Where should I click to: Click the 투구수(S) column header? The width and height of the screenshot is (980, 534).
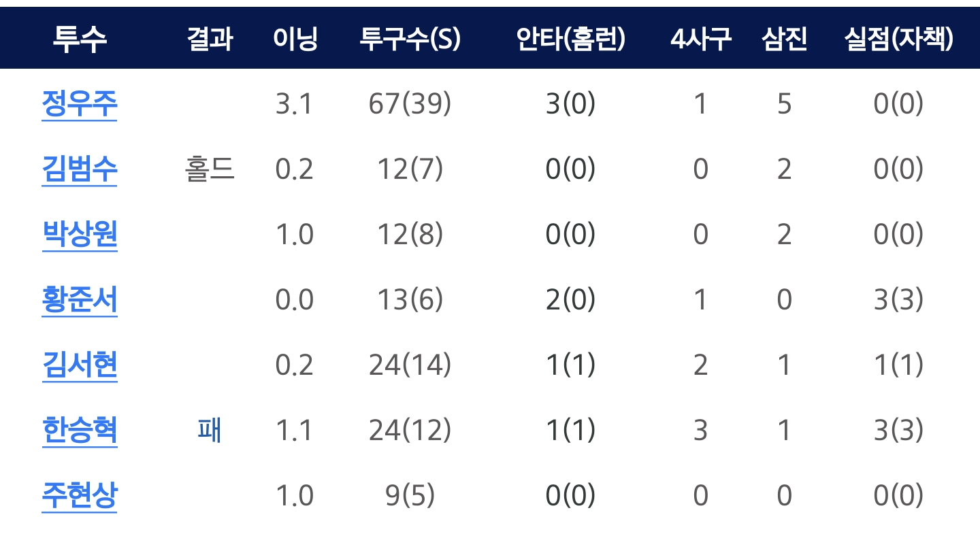tap(410, 39)
